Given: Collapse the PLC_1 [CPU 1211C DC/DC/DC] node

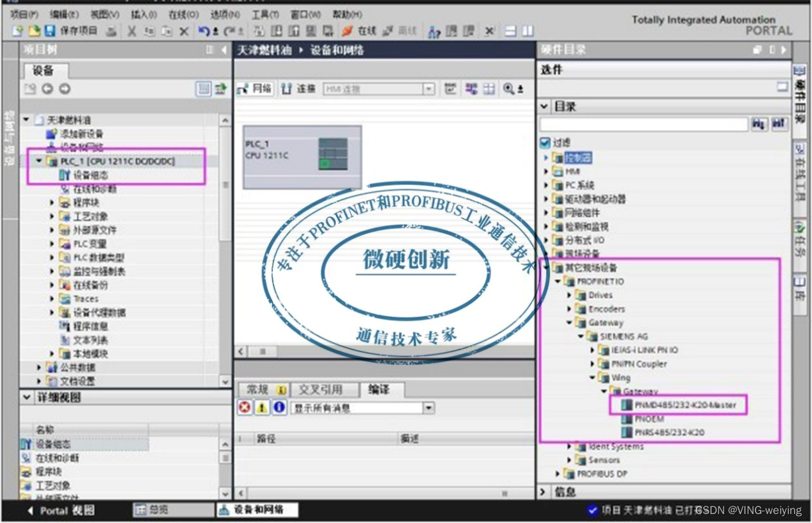Looking at the screenshot, I should point(40,161).
